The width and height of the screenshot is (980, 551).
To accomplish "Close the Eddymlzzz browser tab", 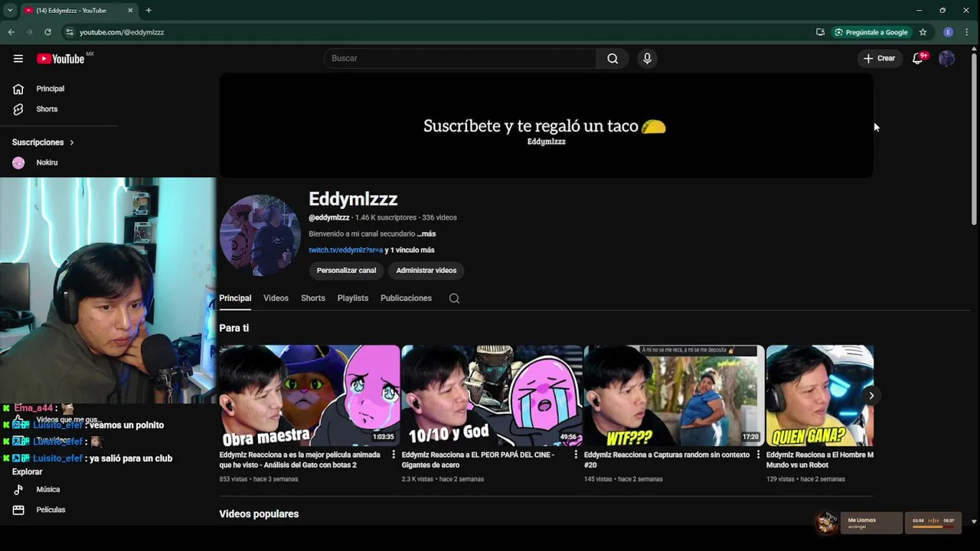I will tap(130, 10).
